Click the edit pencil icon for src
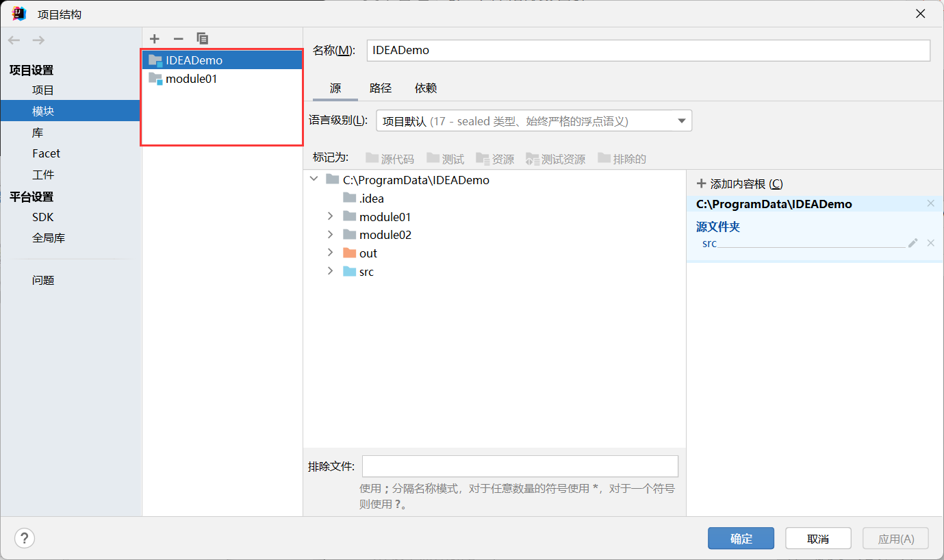The height and width of the screenshot is (560, 944). click(x=913, y=243)
